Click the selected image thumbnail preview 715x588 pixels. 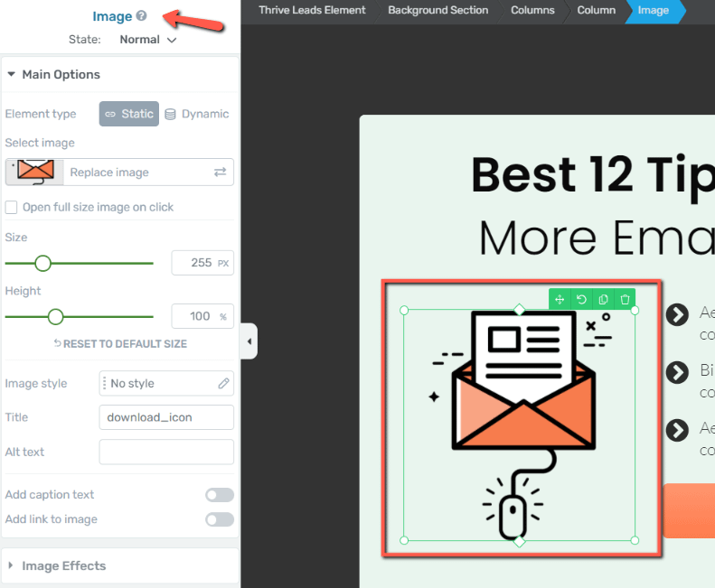tap(34, 172)
